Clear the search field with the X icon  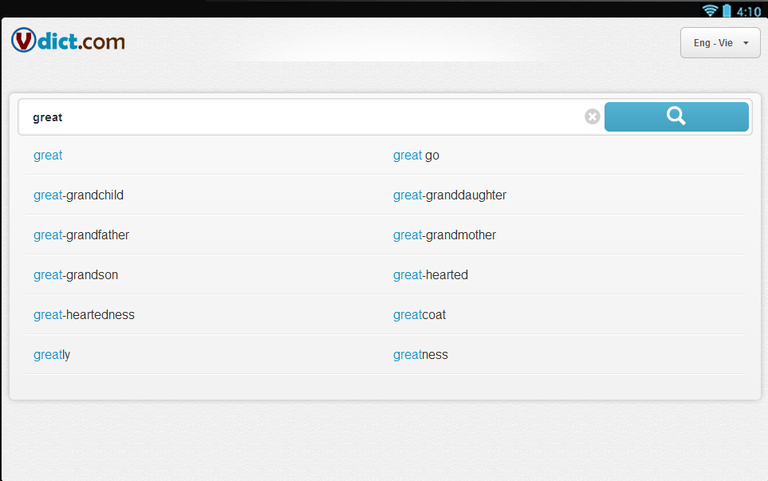pos(592,117)
